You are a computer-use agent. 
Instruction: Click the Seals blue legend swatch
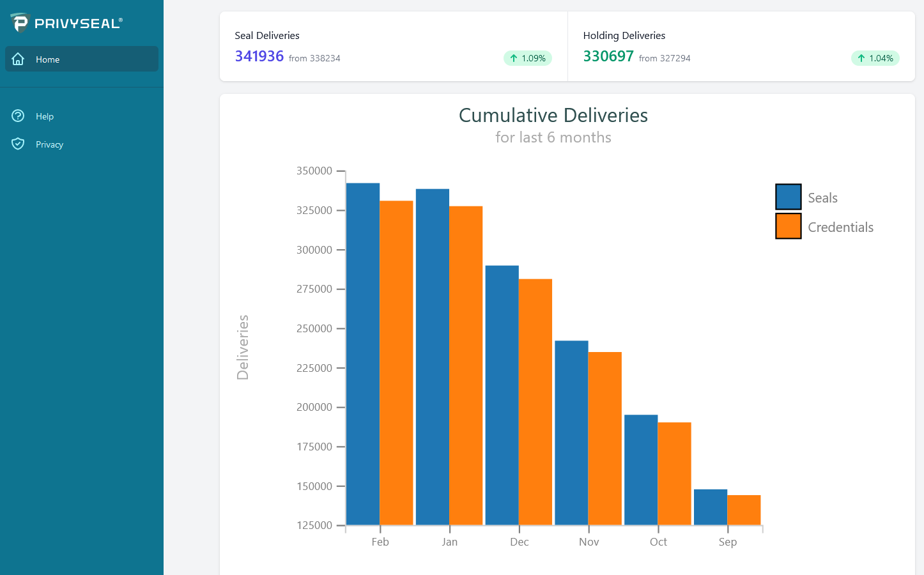click(788, 197)
